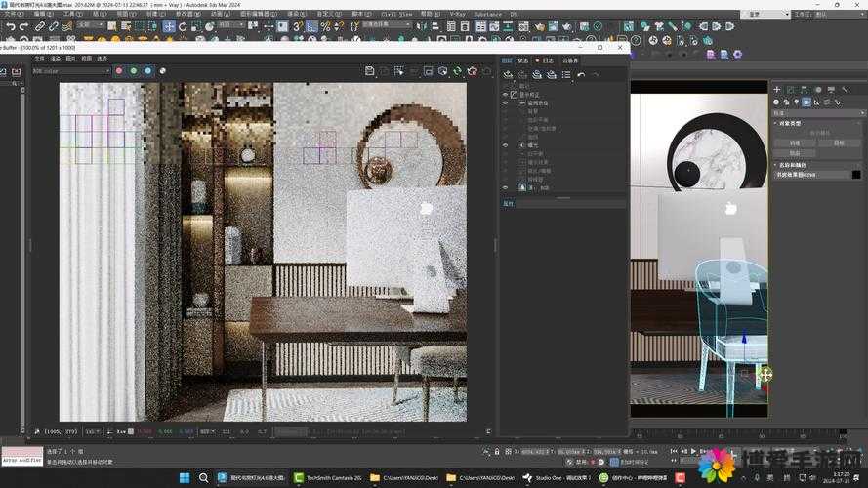Select the Unlink selection broken-chain icon

[53, 26]
